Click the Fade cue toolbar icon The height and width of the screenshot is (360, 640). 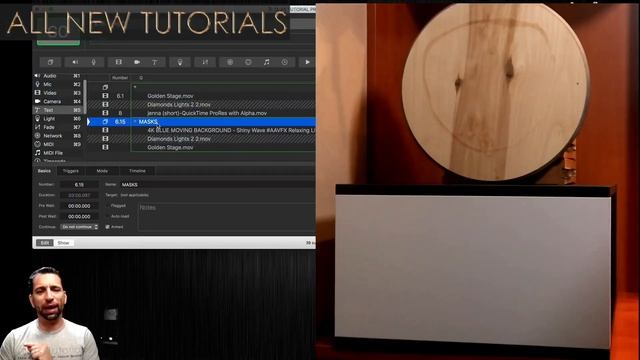pos(205,62)
